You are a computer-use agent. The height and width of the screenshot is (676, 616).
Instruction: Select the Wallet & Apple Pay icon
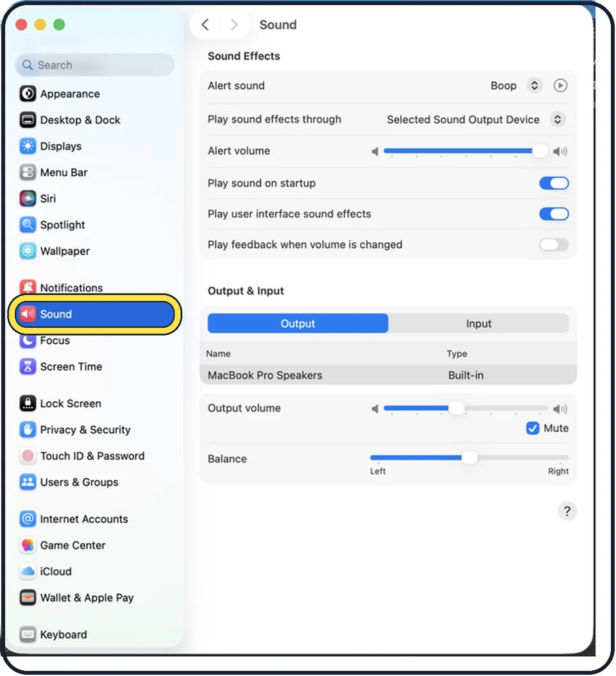(28, 598)
